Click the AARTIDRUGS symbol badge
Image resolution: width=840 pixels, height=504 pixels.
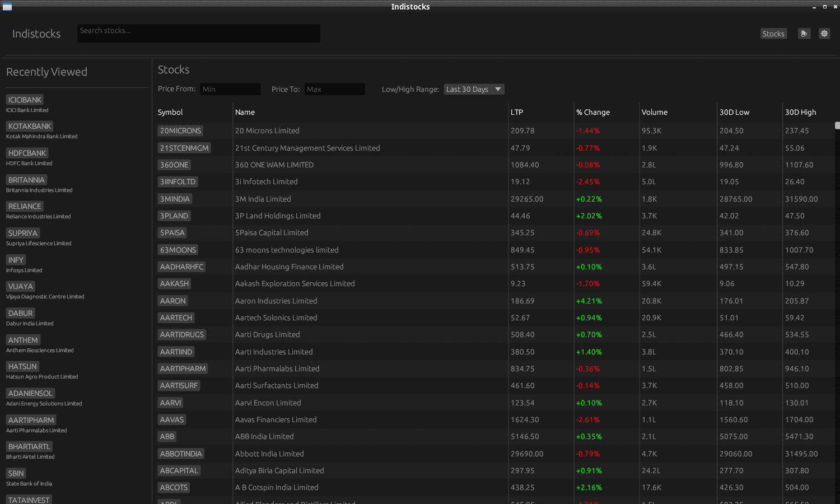click(x=182, y=334)
